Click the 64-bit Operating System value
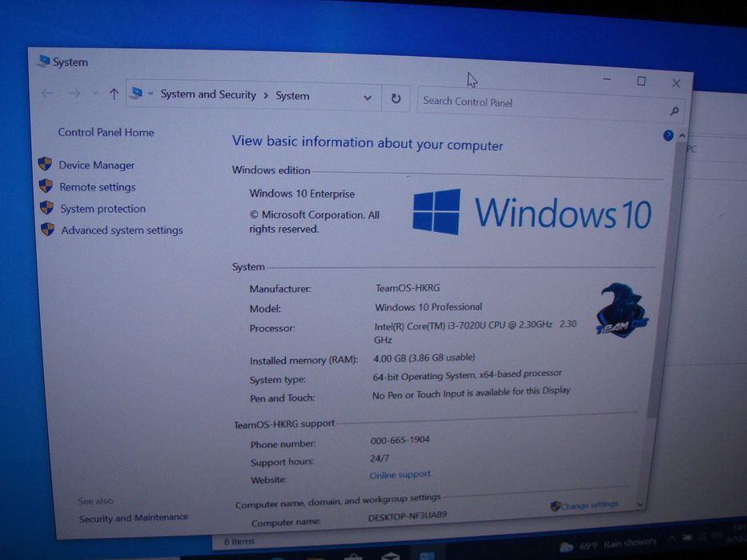The image size is (747, 560). pyautogui.click(x=467, y=375)
